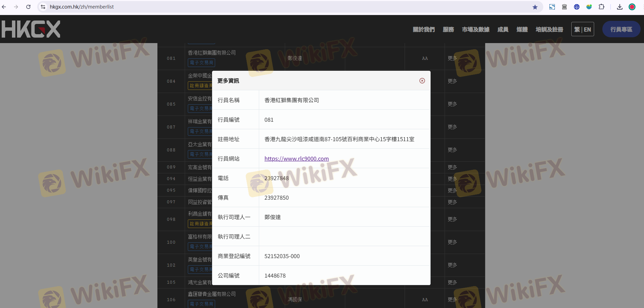
Task: Open the 關於我們 menu
Action: [423, 29]
